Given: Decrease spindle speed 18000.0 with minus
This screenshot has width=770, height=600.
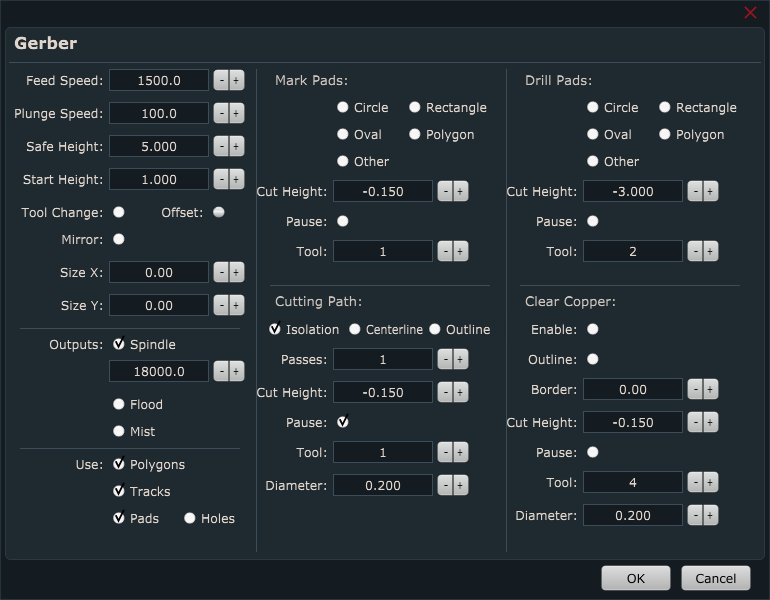Looking at the screenshot, I should pyautogui.click(x=221, y=371).
